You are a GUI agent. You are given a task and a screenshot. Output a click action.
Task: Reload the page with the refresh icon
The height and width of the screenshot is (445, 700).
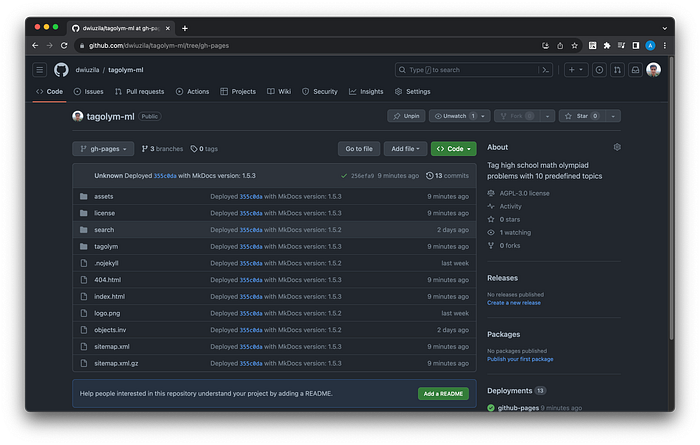(x=64, y=46)
